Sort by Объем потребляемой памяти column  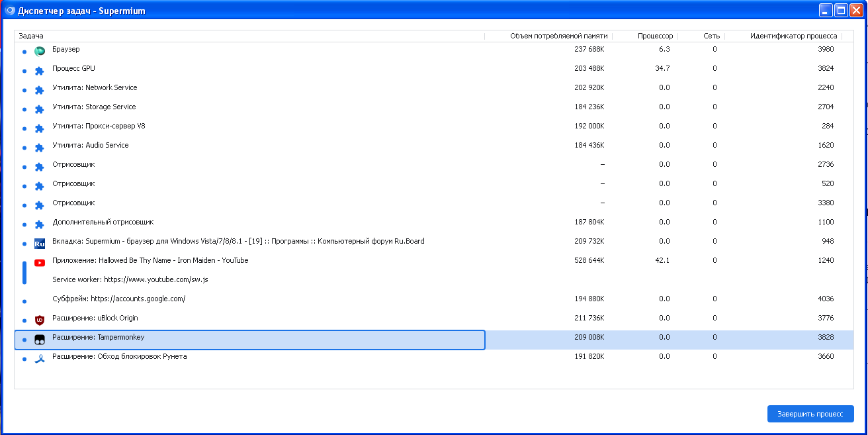548,36
